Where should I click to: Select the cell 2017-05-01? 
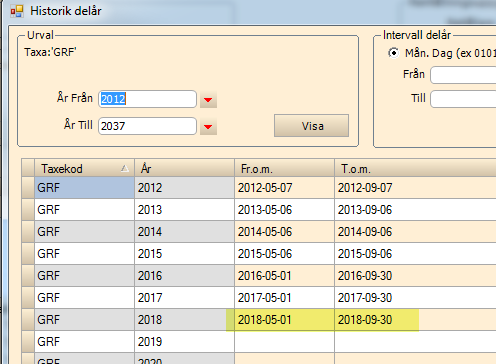point(284,298)
